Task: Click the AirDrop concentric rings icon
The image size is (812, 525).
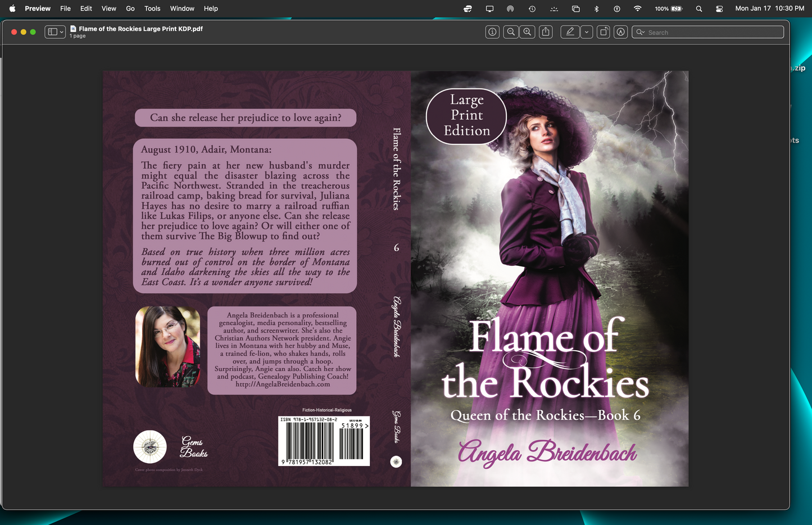Action: [x=510, y=8]
